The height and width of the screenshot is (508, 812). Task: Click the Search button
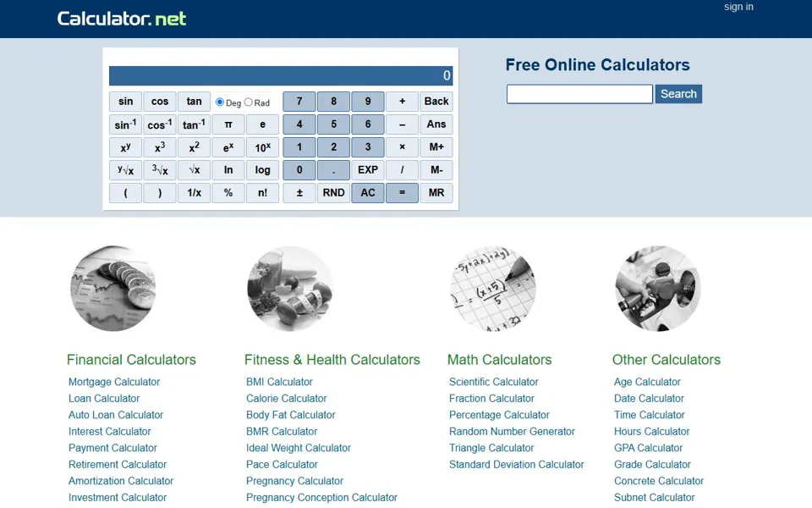click(x=678, y=94)
